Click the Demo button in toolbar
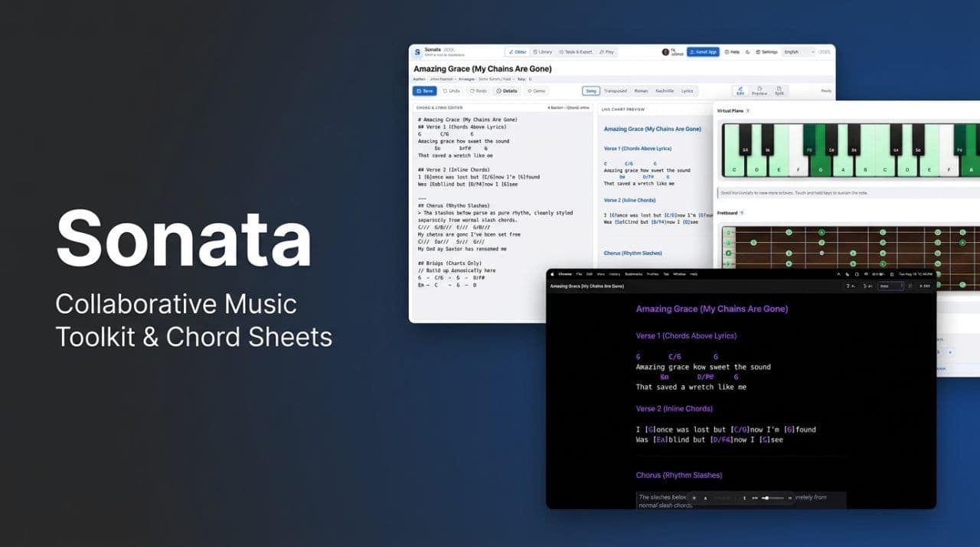The width and height of the screenshot is (980, 547). [x=536, y=90]
